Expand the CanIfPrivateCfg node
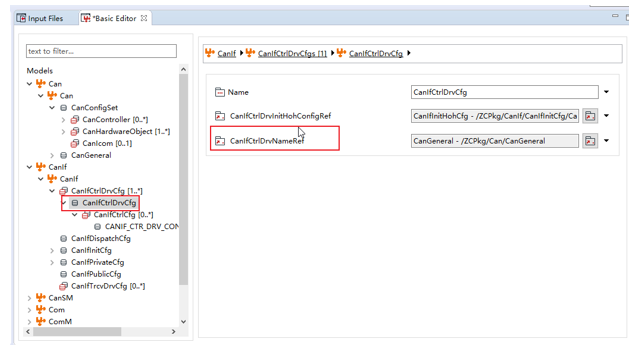 (52, 262)
